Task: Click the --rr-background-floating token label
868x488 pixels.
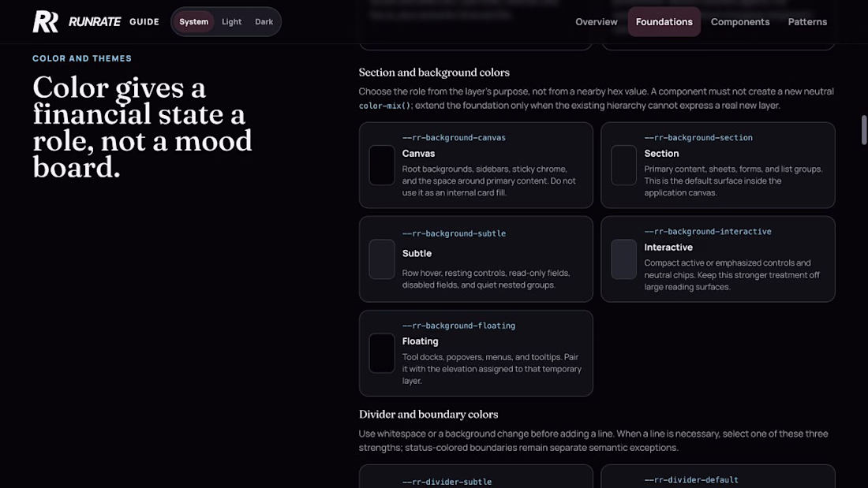Action: 459,326
